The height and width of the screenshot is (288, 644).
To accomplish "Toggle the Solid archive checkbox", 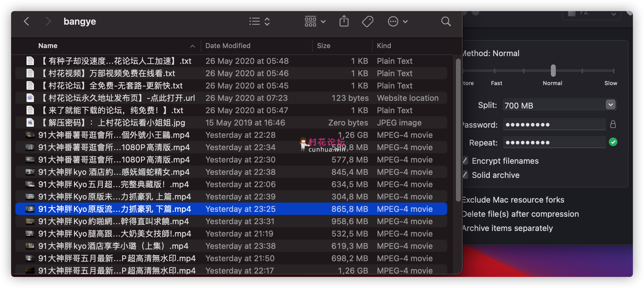I will pos(465,175).
